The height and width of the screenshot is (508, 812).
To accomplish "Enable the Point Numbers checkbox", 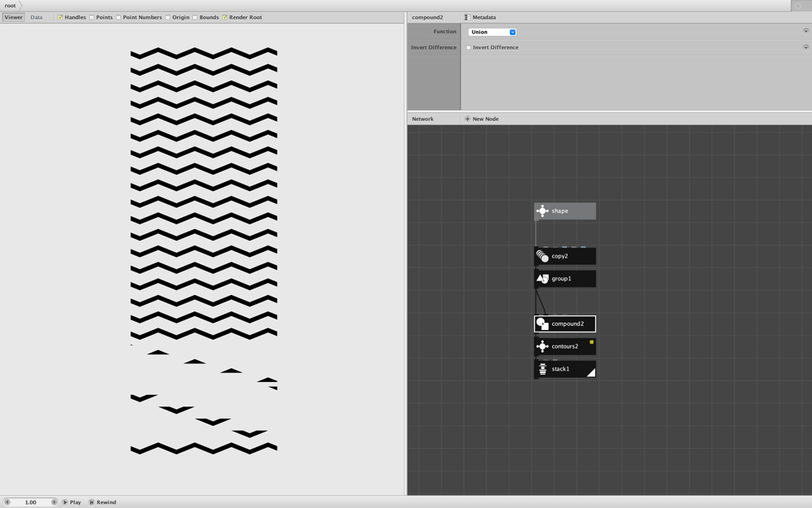I will (119, 17).
